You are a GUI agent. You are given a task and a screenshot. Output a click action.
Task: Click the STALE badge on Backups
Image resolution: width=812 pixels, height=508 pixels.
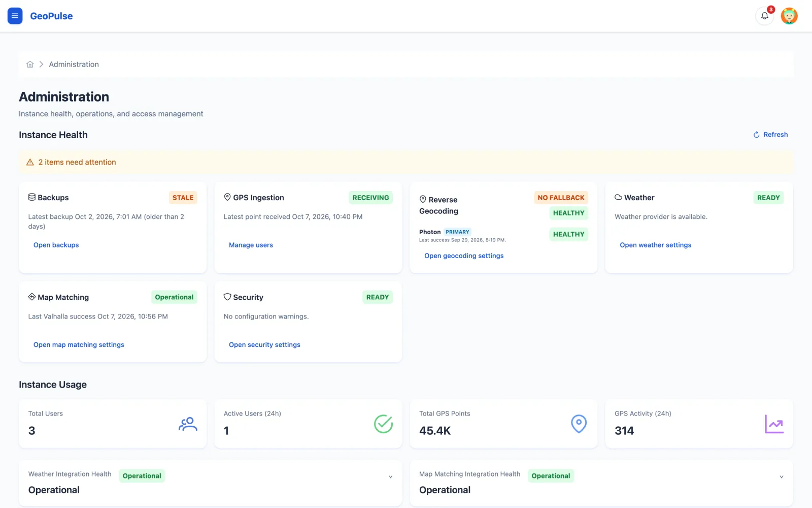(183, 198)
